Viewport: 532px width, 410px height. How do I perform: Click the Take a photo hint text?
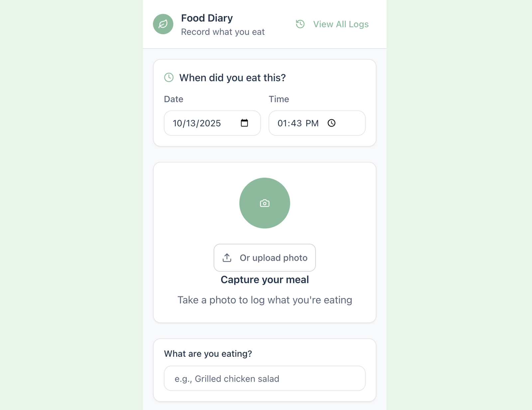tap(265, 300)
